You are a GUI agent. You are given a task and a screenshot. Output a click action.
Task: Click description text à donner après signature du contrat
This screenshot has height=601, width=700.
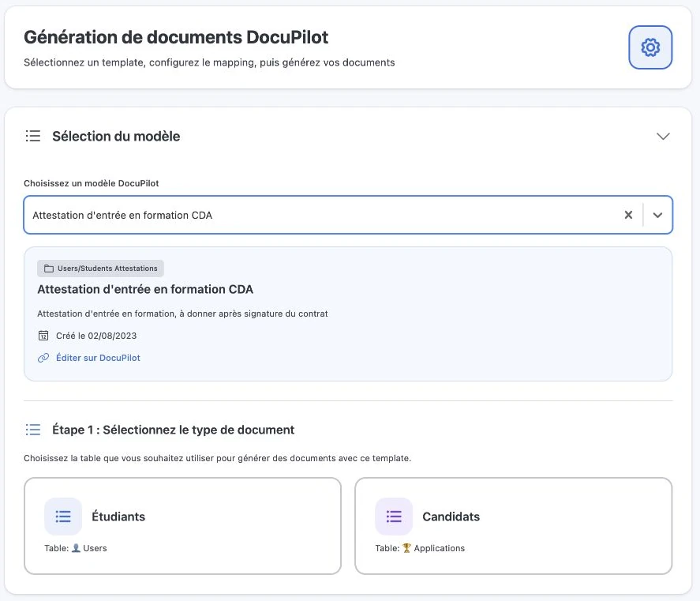[x=253, y=314]
